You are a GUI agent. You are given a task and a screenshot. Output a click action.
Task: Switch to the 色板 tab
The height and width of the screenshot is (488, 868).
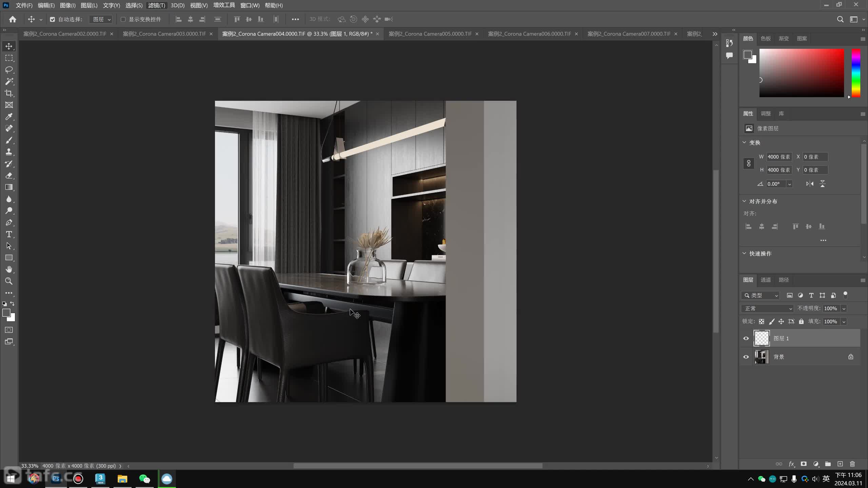766,38
